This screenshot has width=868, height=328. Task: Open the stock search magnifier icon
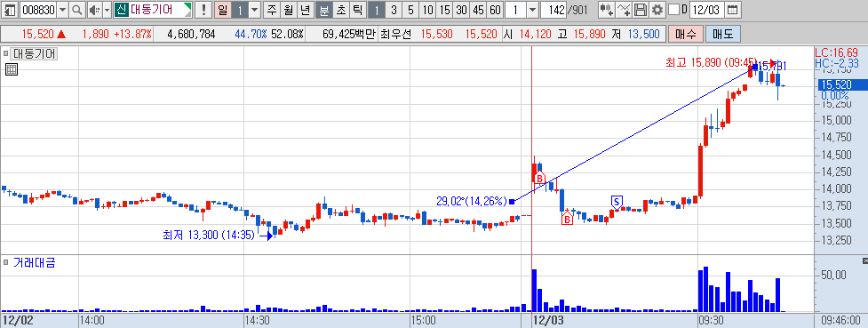pos(76,10)
